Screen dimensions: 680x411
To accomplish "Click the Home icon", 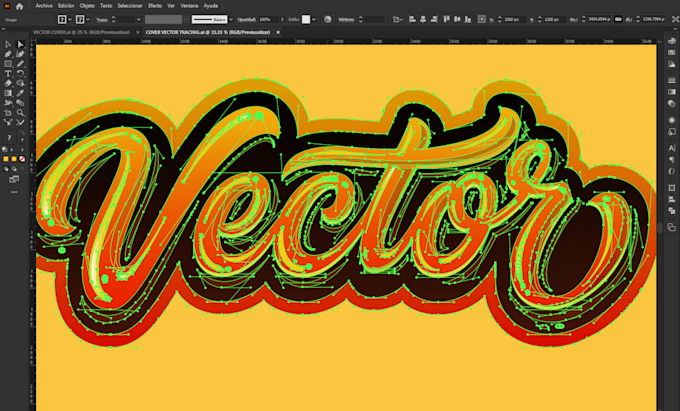I will (x=20, y=6).
